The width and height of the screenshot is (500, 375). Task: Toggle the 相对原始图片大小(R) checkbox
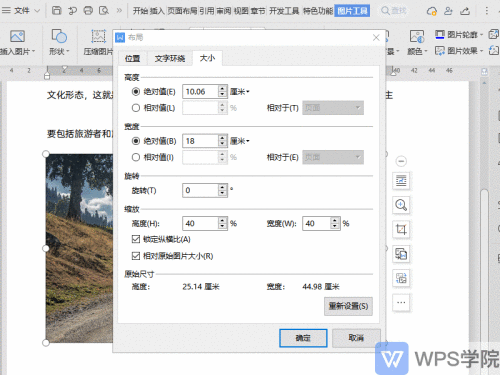pos(136,256)
